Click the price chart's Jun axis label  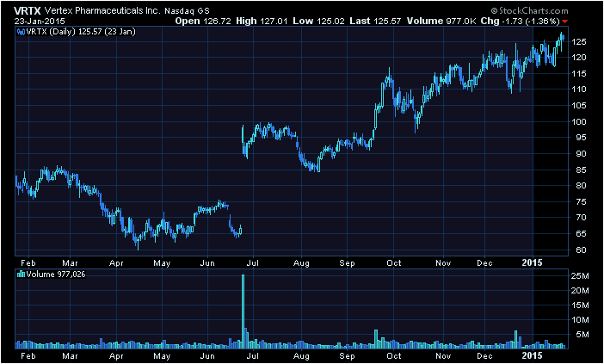coord(208,263)
